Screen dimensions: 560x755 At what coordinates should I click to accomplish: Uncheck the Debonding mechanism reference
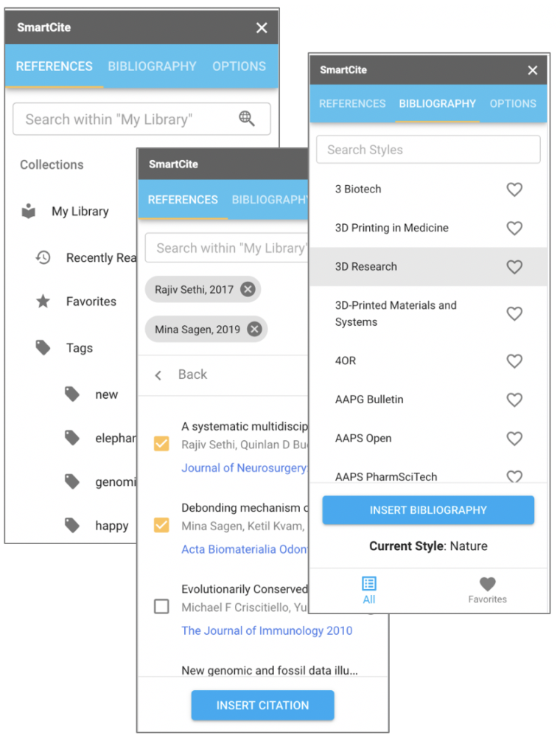tap(161, 525)
